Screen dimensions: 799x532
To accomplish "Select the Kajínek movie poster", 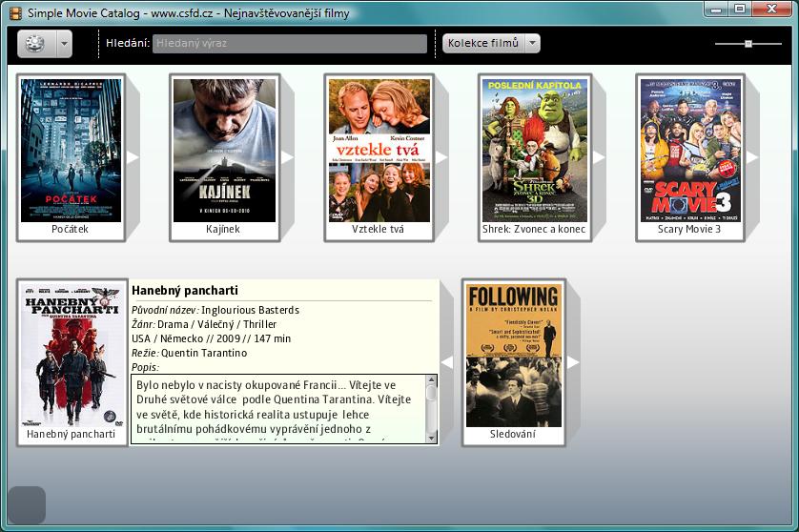I will pyautogui.click(x=224, y=151).
